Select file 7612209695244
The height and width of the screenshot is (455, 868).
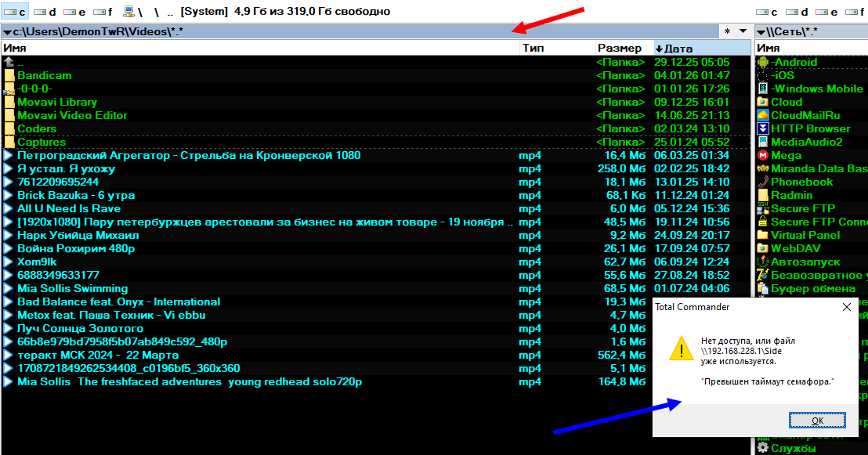[x=57, y=182]
